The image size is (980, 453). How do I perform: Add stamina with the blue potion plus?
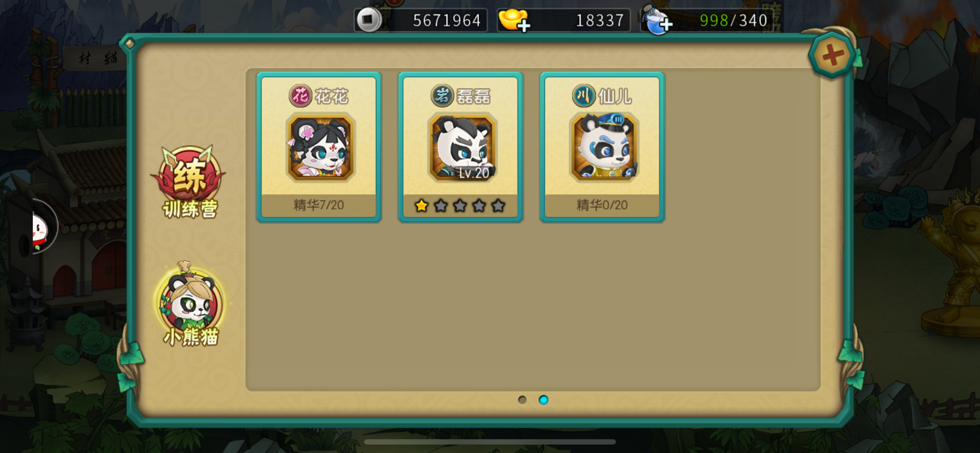pyautogui.click(x=658, y=20)
